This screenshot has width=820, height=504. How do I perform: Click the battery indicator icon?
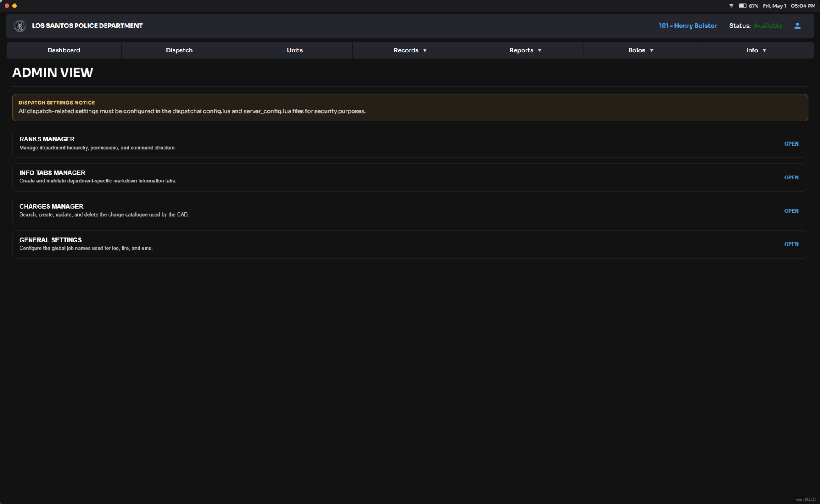pos(743,6)
